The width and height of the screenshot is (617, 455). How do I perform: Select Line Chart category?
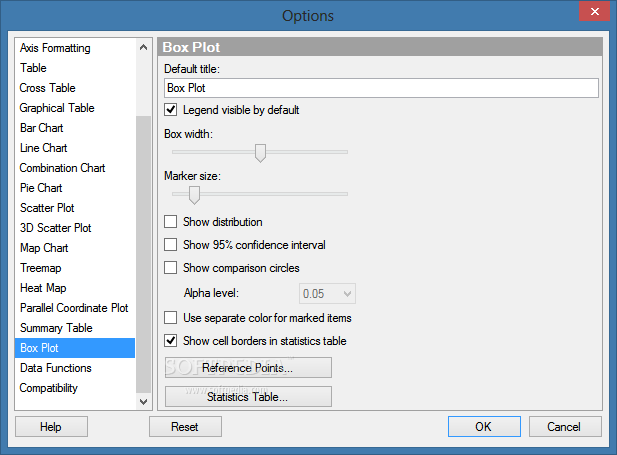click(75, 148)
